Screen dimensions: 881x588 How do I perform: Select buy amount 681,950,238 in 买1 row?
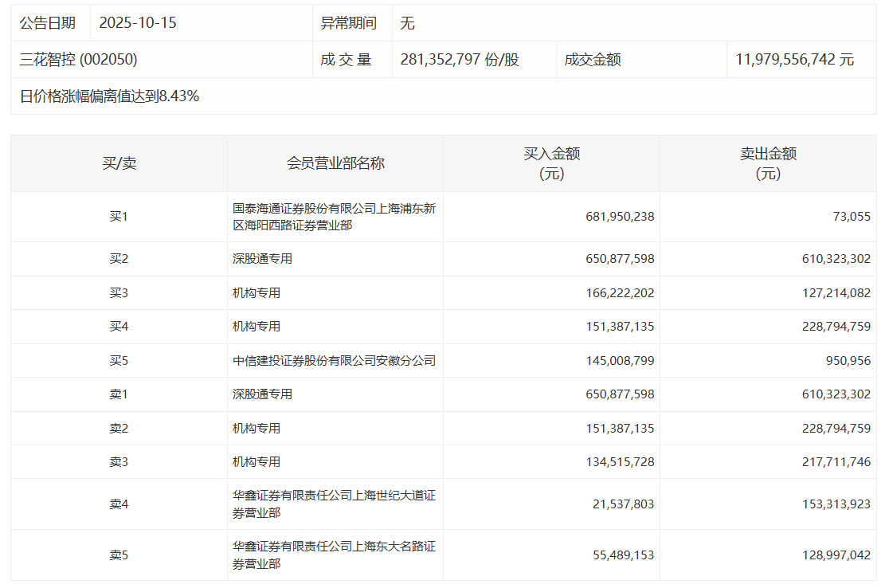point(619,217)
